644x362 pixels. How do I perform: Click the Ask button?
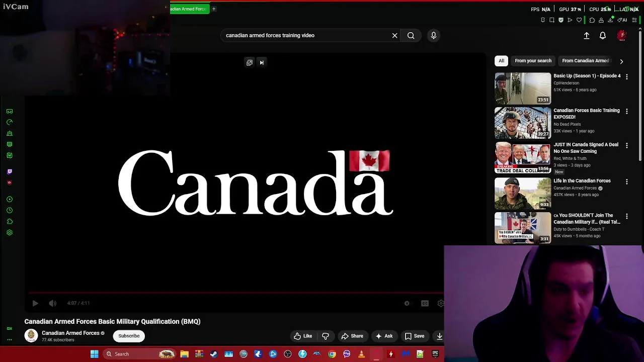[384, 336]
